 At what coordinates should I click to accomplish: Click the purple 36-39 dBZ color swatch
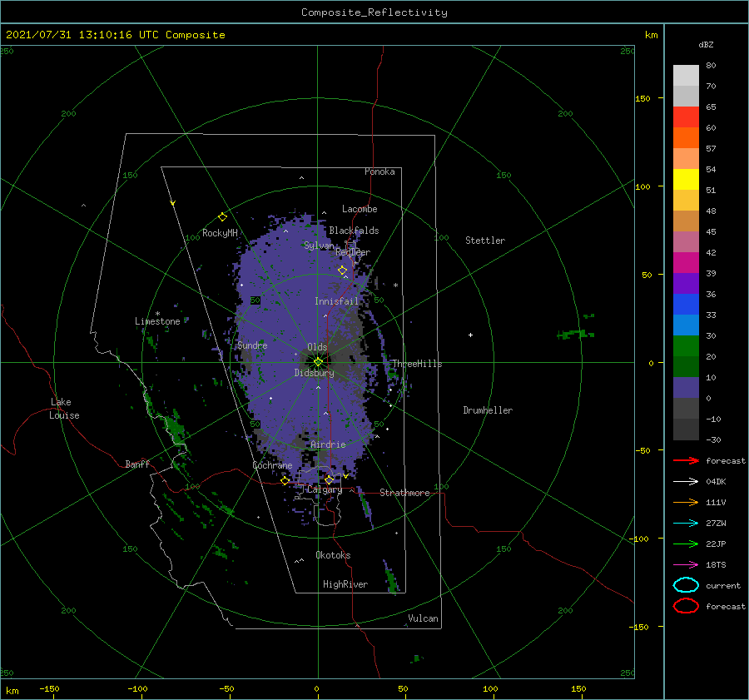click(686, 283)
